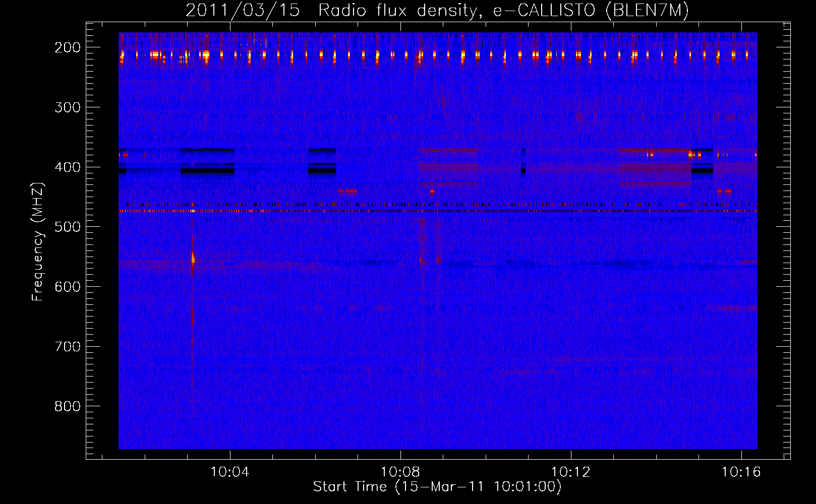Click the 600 frequency tick label
This screenshot has width=816, height=504.
click(68, 287)
